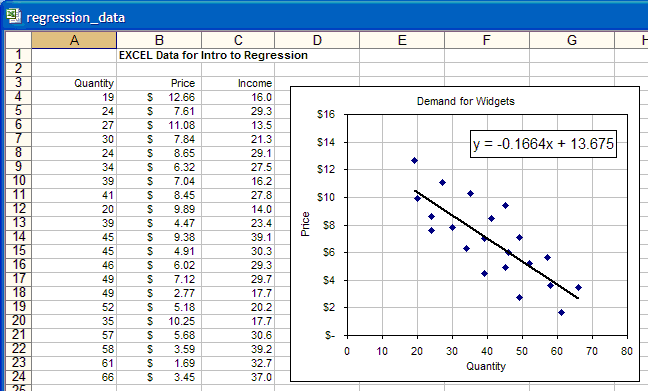Click the chart title 'Demand for Widgets'

(466, 101)
